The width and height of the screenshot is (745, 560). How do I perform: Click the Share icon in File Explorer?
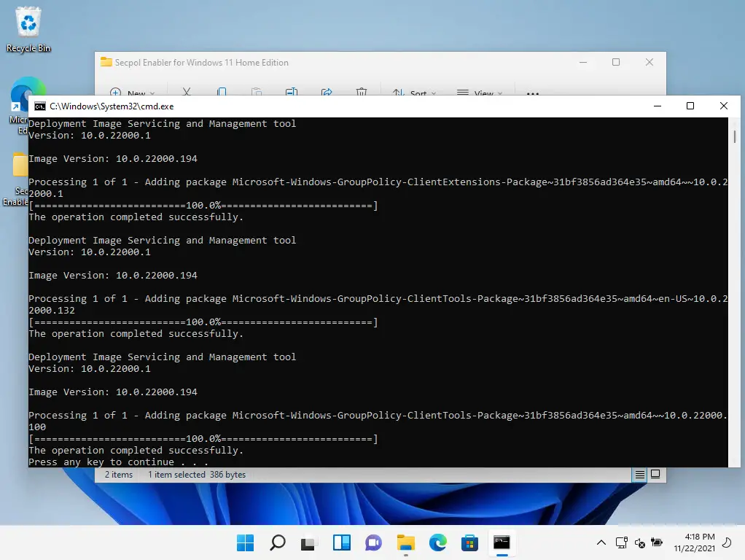(327, 91)
